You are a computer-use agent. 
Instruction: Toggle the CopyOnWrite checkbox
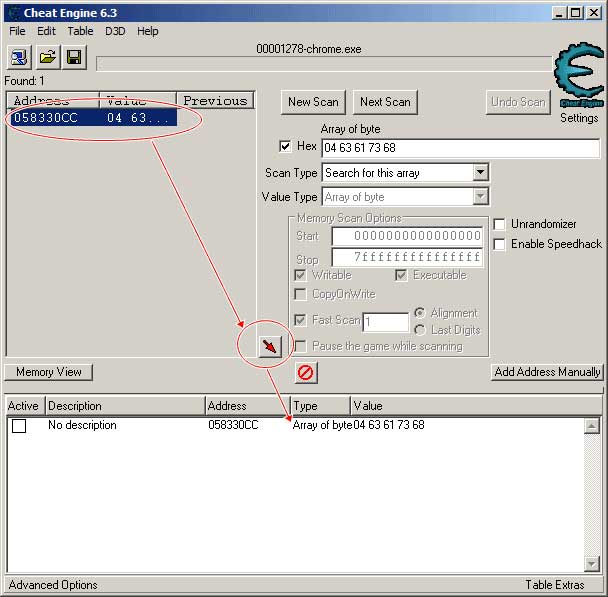click(x=300, y=294)
